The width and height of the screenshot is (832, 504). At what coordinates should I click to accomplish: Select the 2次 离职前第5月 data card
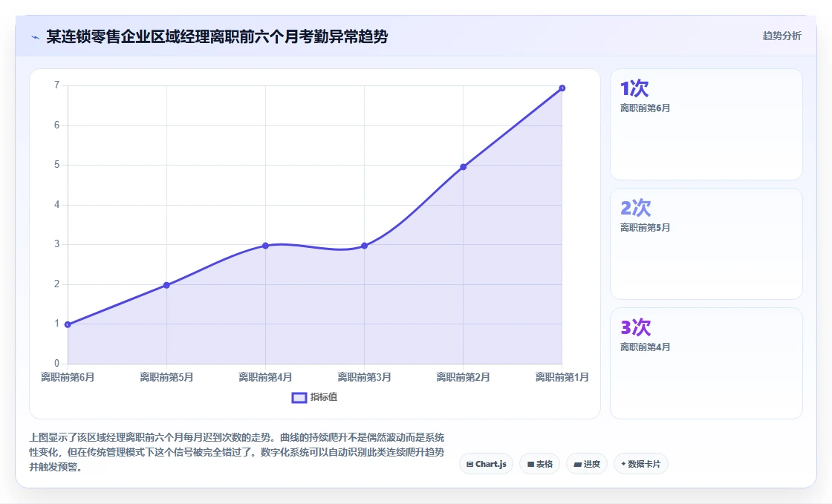pyautogui.click(x=706, y=243)
